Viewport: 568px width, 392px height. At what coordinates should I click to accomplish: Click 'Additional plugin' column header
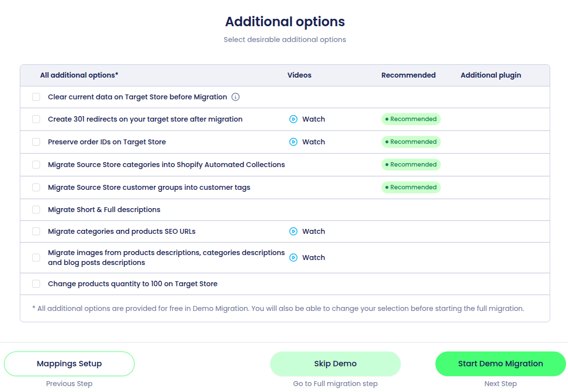491,75
